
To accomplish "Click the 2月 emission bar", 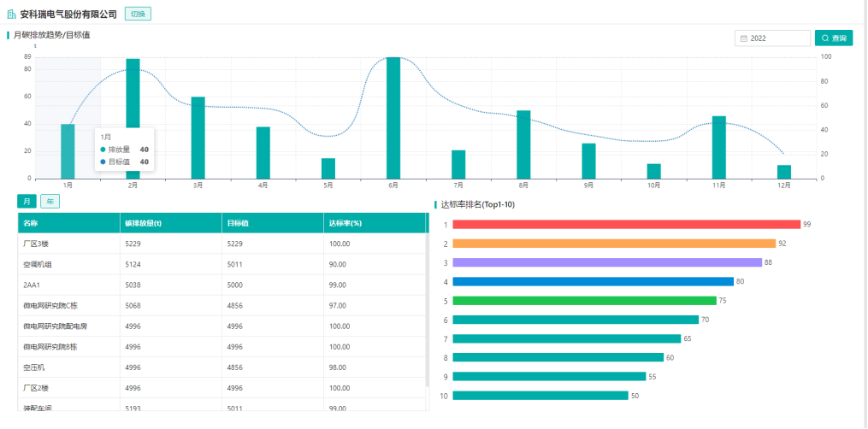I will point(133,118).
